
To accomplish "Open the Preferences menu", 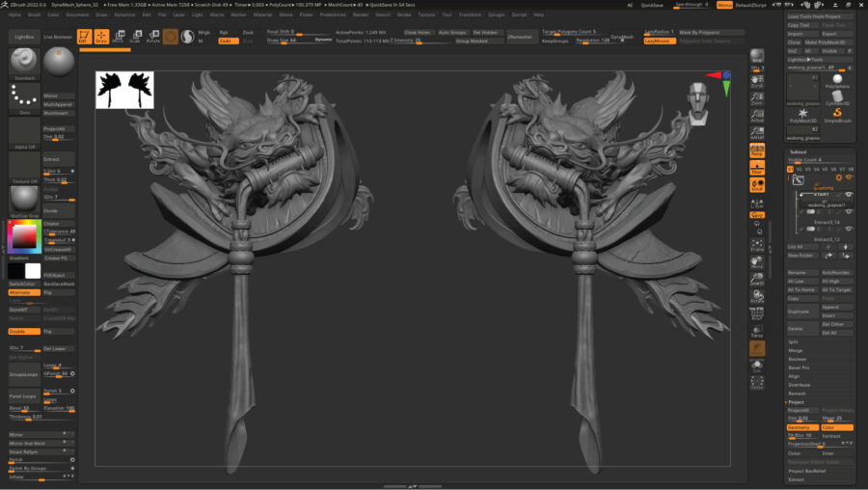I will 333,14.
